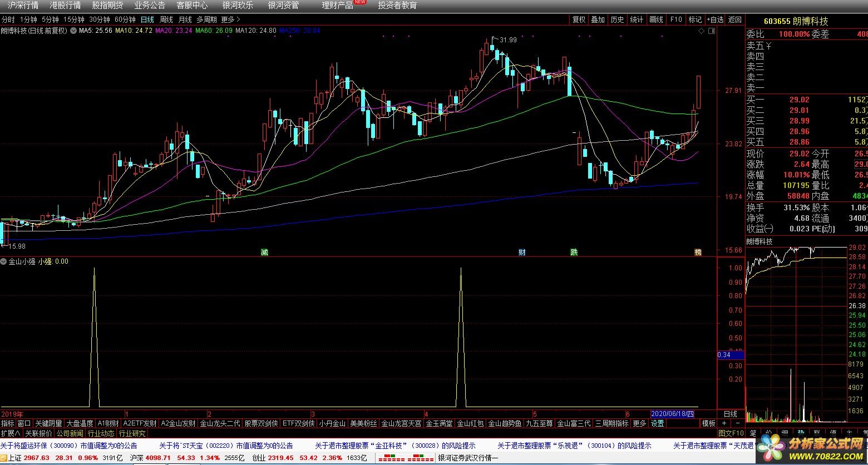Select A2ETF发财 indicator
868x465 pixels.
140,423
